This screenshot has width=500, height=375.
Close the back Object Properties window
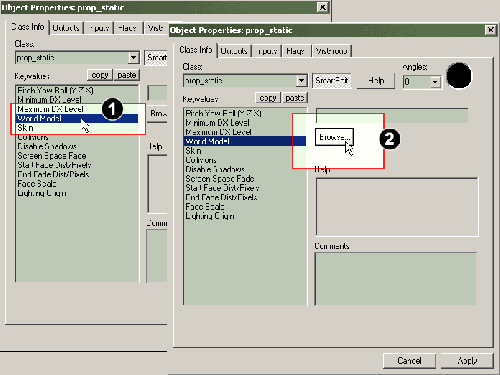pyautogui.click(x=322, y=7)
